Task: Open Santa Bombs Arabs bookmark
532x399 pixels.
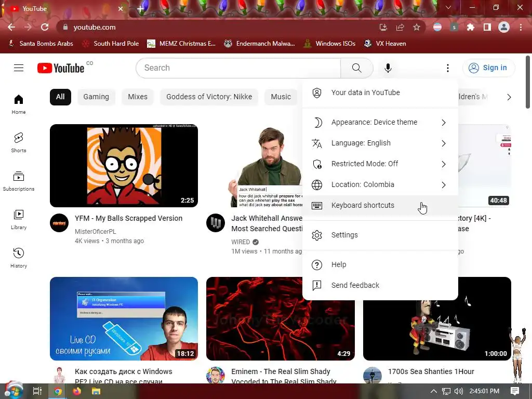Action: 41,44
